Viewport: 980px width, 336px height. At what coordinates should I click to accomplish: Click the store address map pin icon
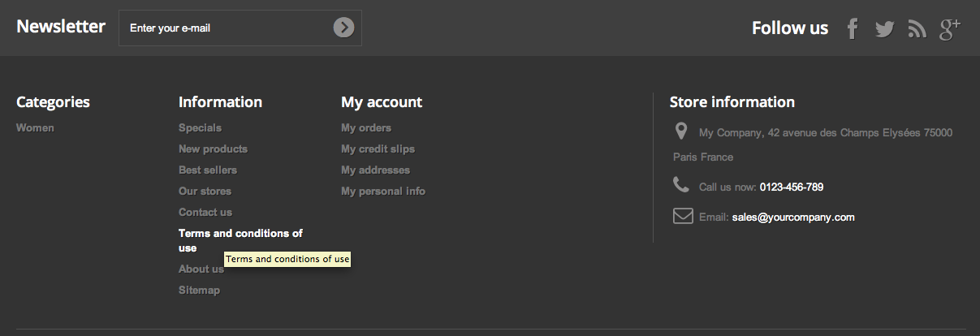tap(681, 131)
